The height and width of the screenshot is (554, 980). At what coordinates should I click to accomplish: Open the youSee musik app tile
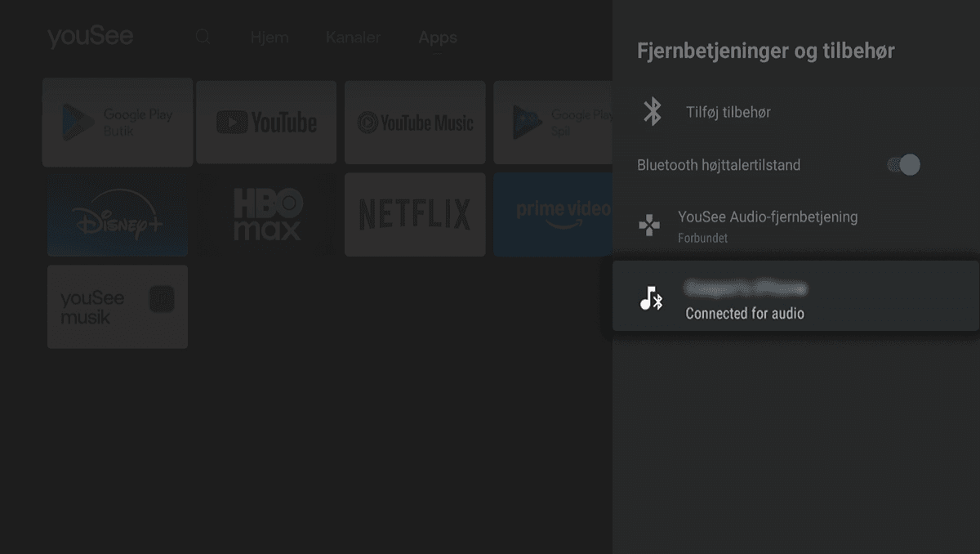pyautogui.click(x=118, y=306)
